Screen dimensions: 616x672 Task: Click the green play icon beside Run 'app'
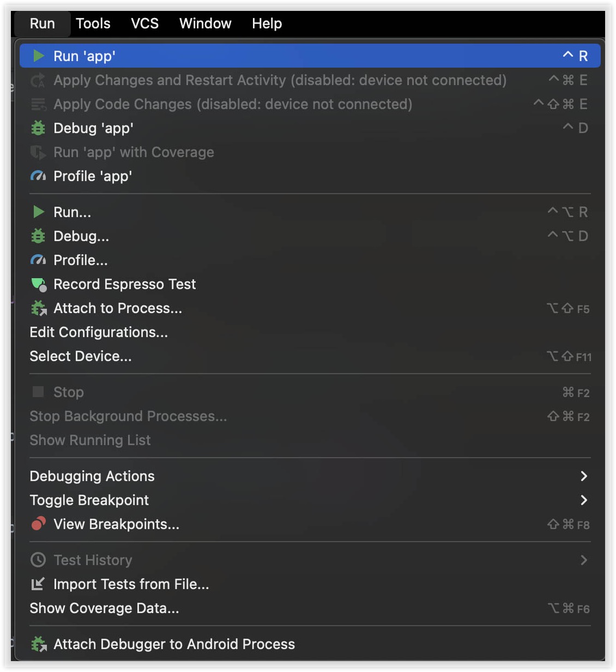[38, 56]
